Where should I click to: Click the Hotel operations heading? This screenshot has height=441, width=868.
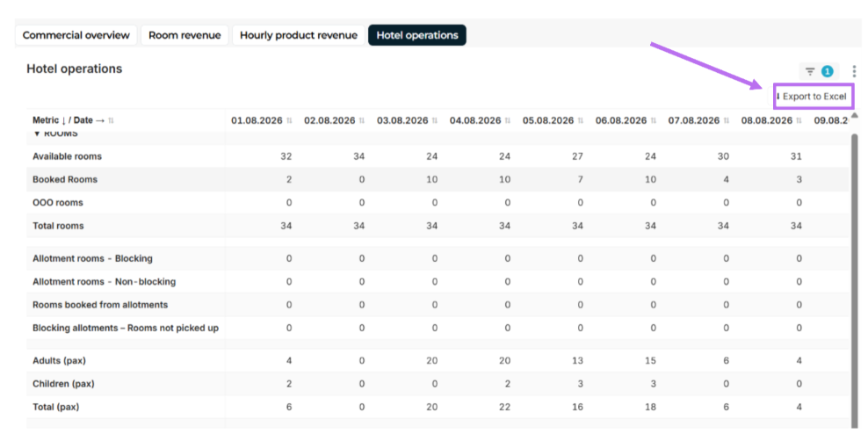tap(74, 69)
